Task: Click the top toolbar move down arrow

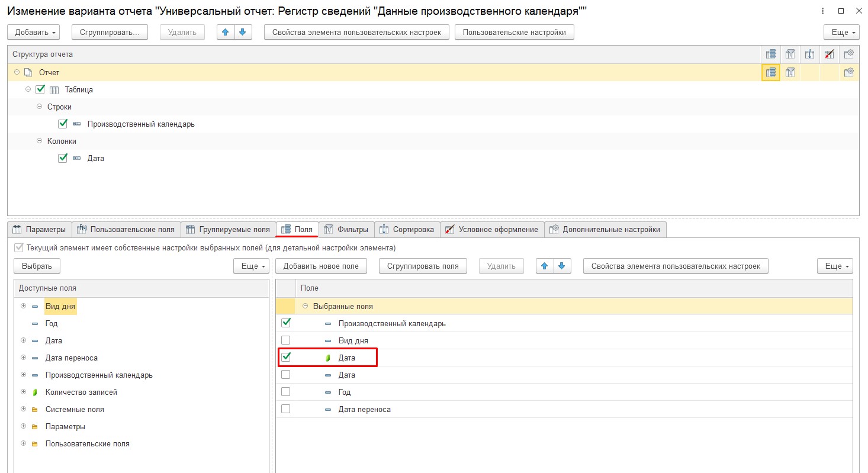Action: coord(243,32)
